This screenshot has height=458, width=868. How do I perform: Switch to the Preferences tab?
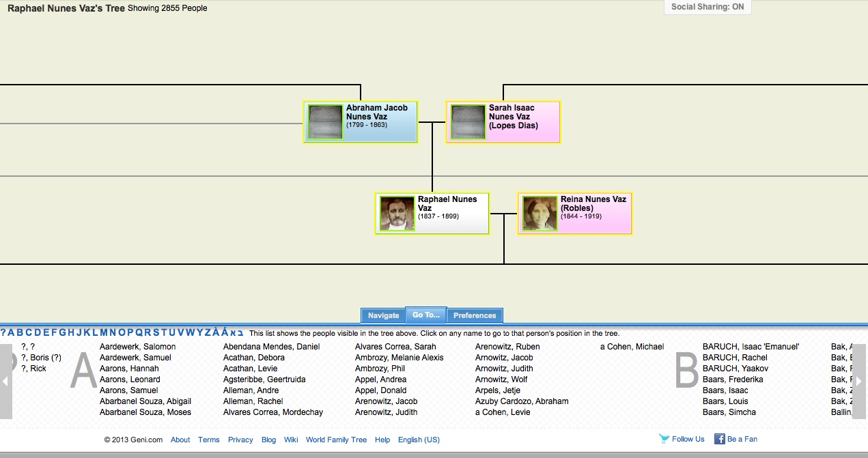click(475, 315)
